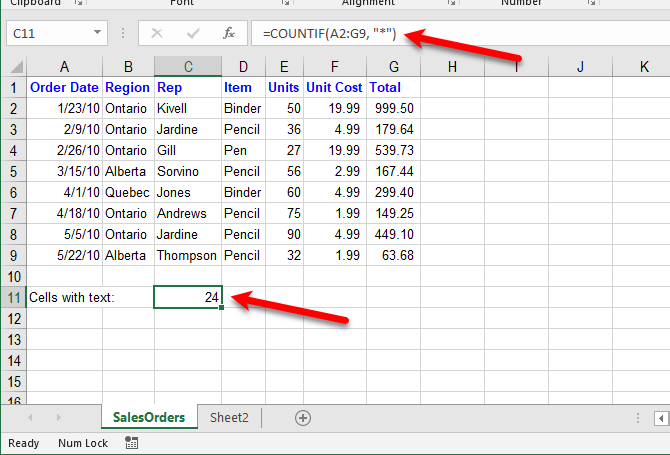Switch to the Sheet2 tab
This screenshot has height=455, width=670.
(231, 418)
